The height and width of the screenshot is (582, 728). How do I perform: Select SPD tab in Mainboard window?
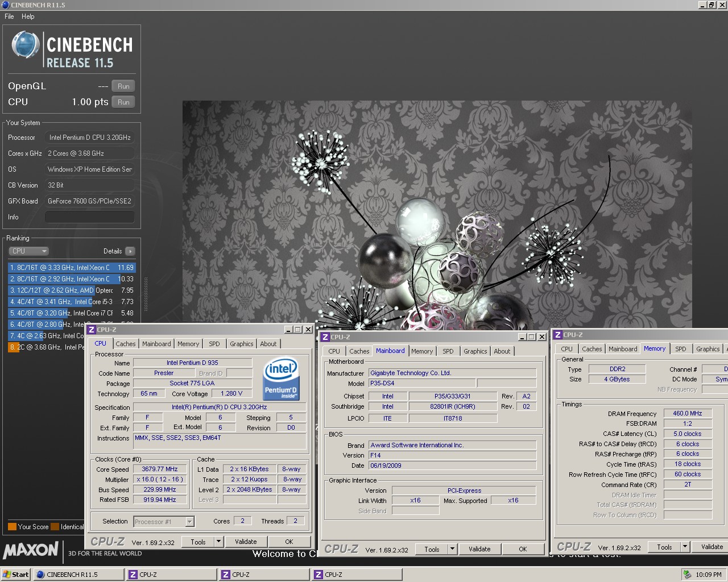tap(448, 351)
